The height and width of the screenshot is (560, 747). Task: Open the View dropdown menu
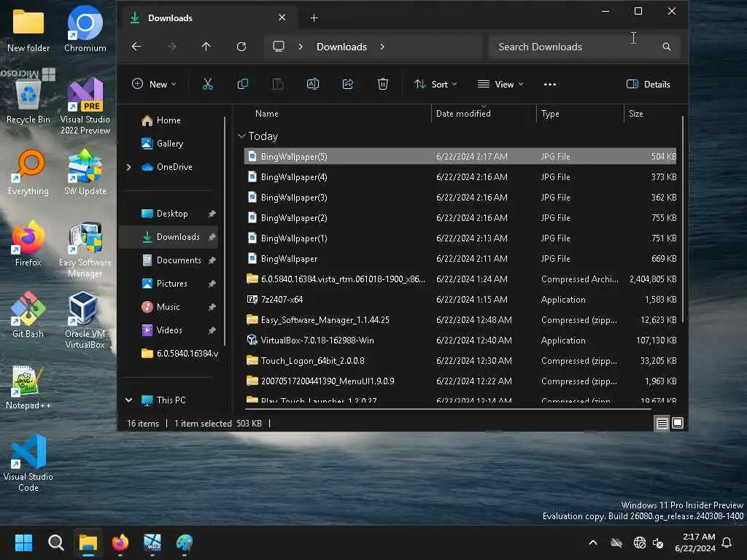coord(500,85)
